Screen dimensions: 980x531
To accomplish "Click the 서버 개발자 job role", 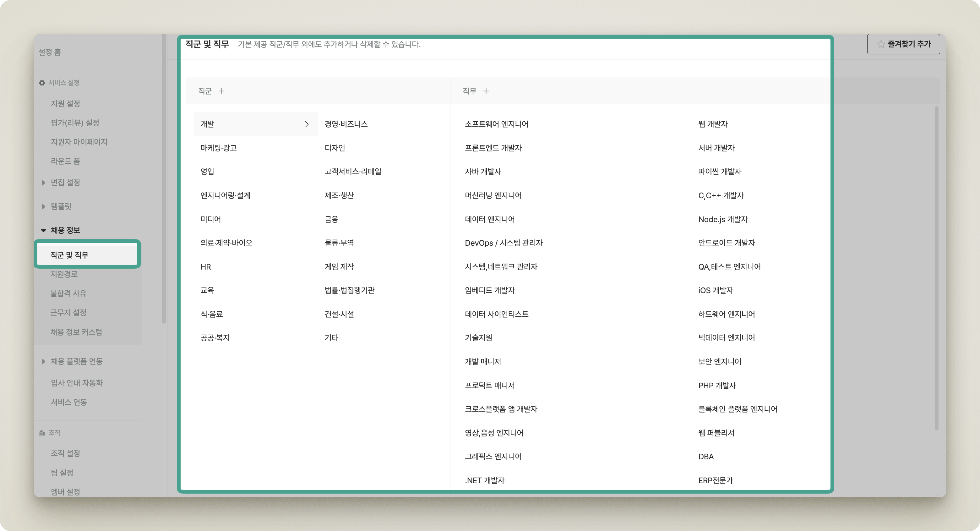I will pyautogui.click(x=716, y=148).
